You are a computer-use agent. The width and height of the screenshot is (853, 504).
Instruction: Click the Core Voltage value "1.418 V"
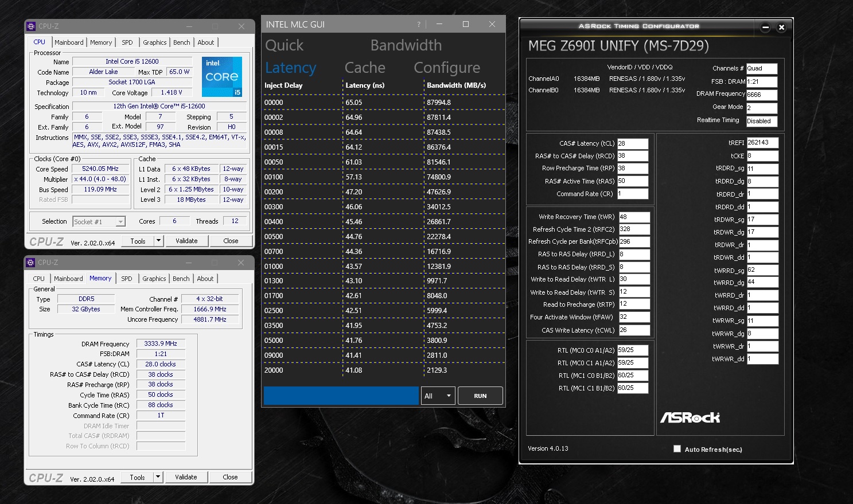tap(172, 92)
